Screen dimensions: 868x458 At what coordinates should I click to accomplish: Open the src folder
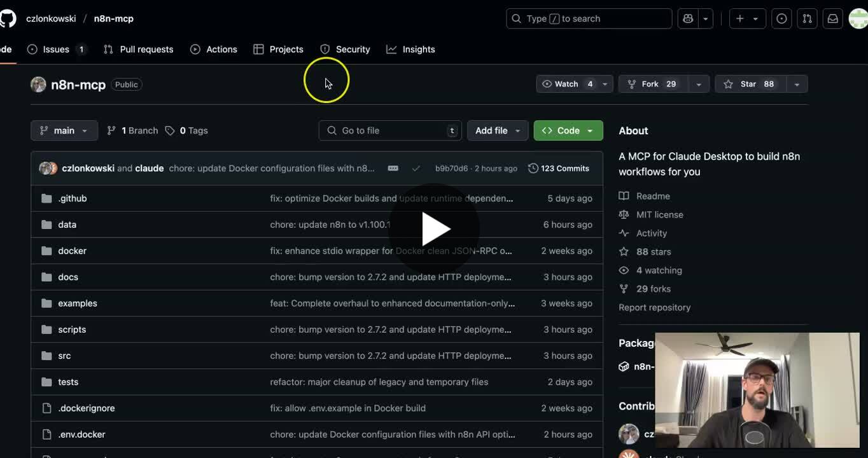64,356
